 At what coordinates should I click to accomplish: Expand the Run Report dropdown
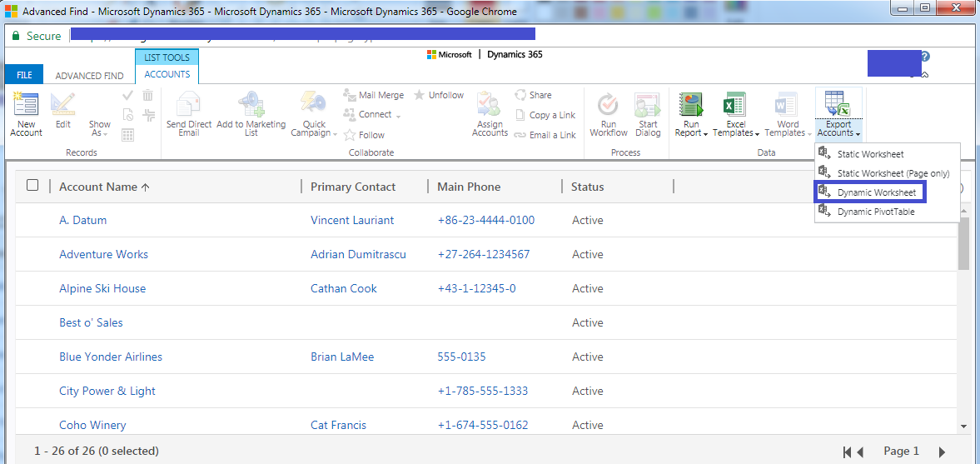[x=690, y=128]
